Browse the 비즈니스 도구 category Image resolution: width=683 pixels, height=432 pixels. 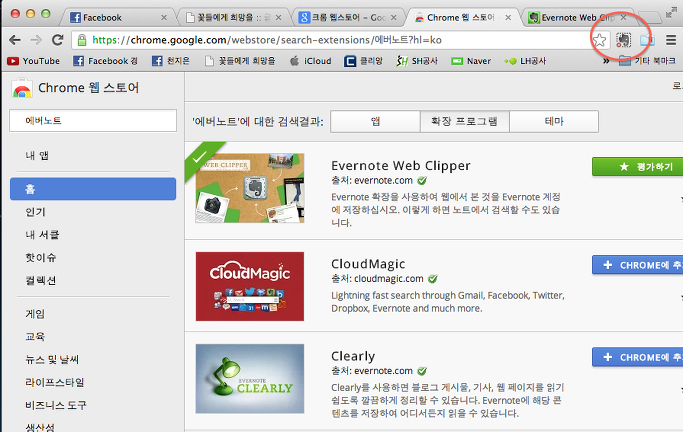click(56, 405)
